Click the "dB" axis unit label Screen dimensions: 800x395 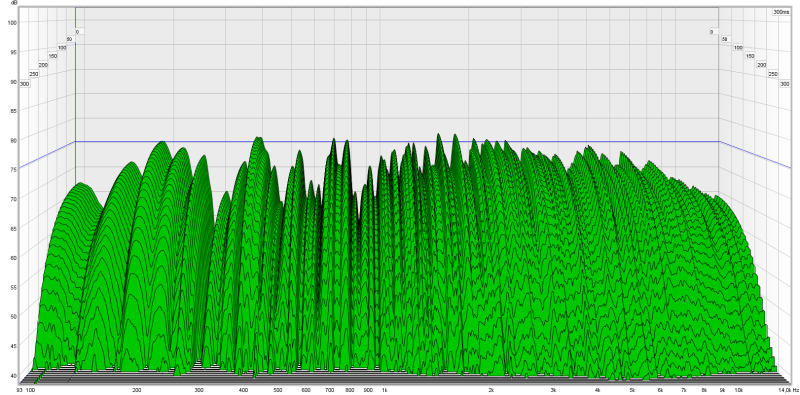(14, 3)
